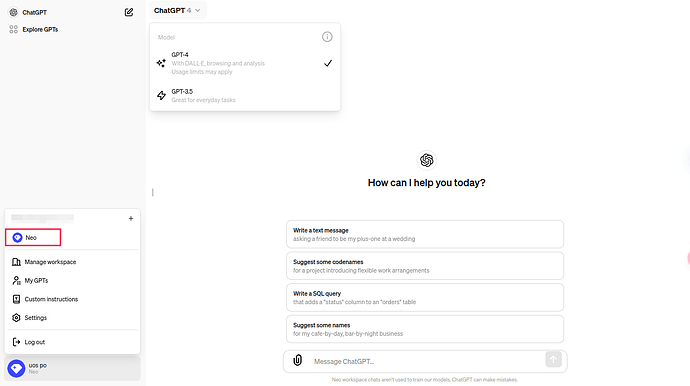
Task: Click the Custom instructions document icon
Action: (x=16, y=299)
